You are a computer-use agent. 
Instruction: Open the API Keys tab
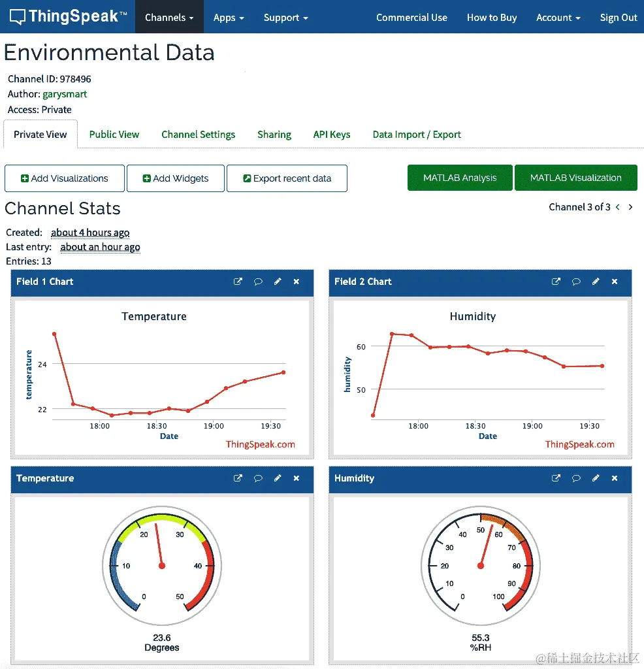pyautogui.click(x=331, y=135)
